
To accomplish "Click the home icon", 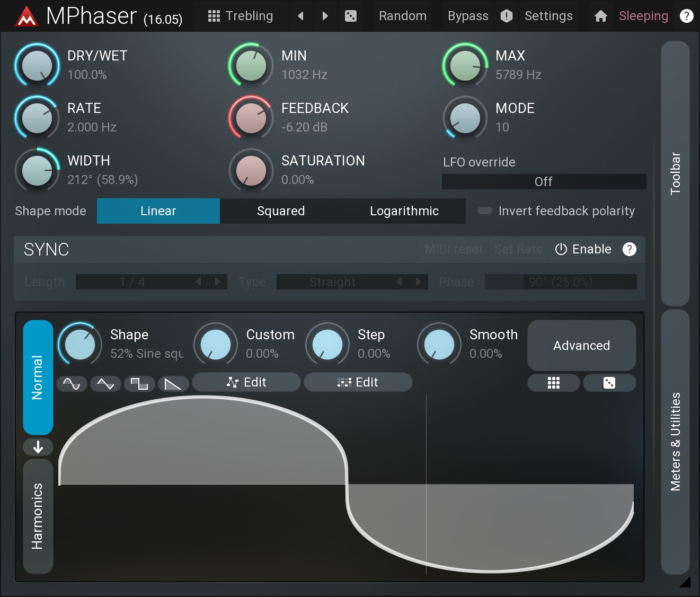I will (600, 16).
